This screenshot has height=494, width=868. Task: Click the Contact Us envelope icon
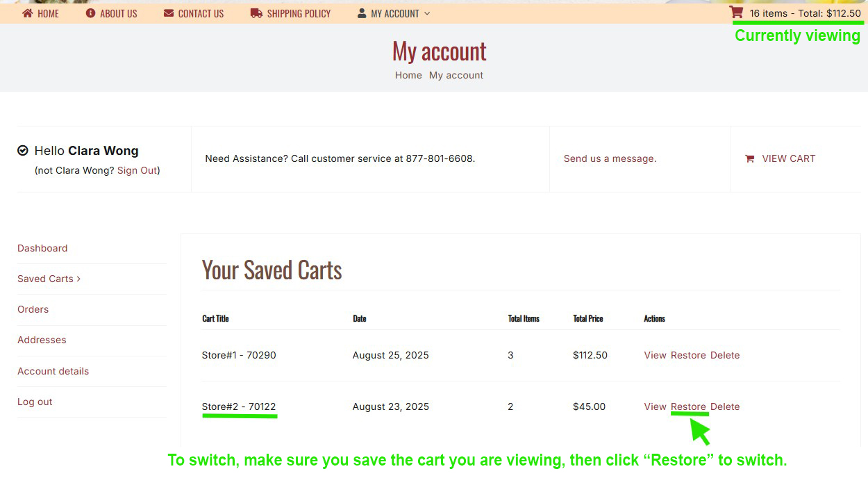click(169, 13)
